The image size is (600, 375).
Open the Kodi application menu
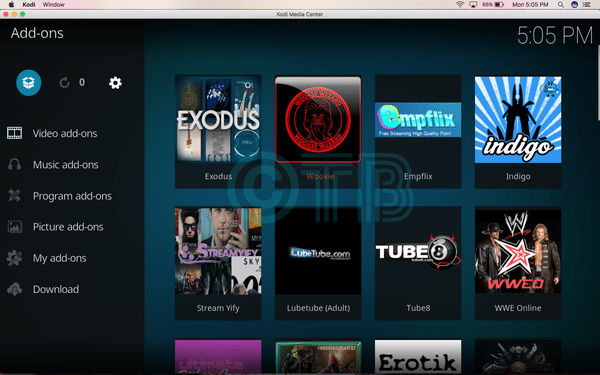[x=29, y=5]
